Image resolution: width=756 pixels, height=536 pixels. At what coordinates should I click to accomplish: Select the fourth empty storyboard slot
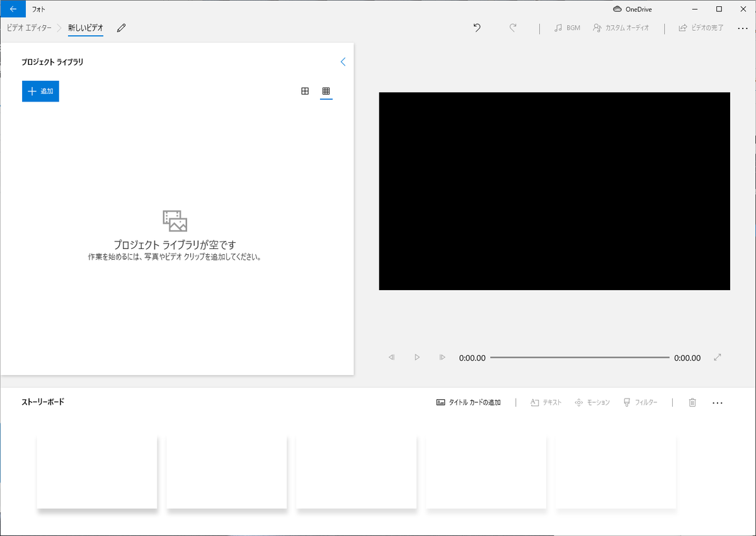pyautogui.click(x=486, y=472)
